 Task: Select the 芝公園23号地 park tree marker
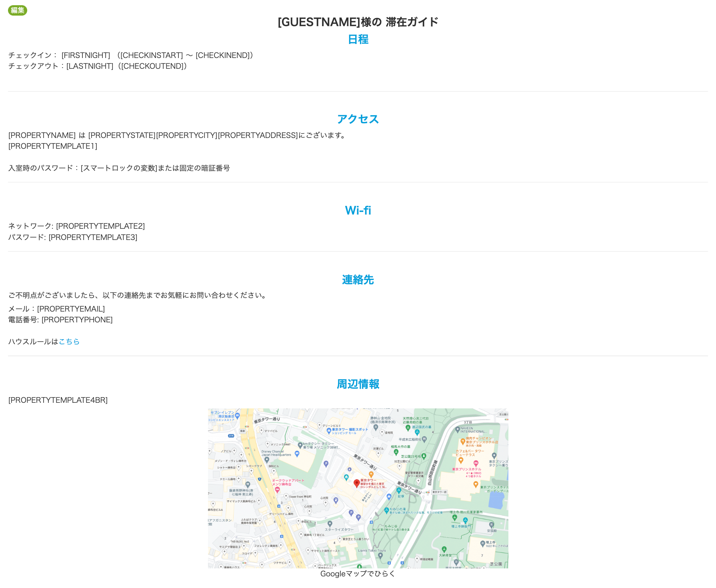[x=424, y=456]
